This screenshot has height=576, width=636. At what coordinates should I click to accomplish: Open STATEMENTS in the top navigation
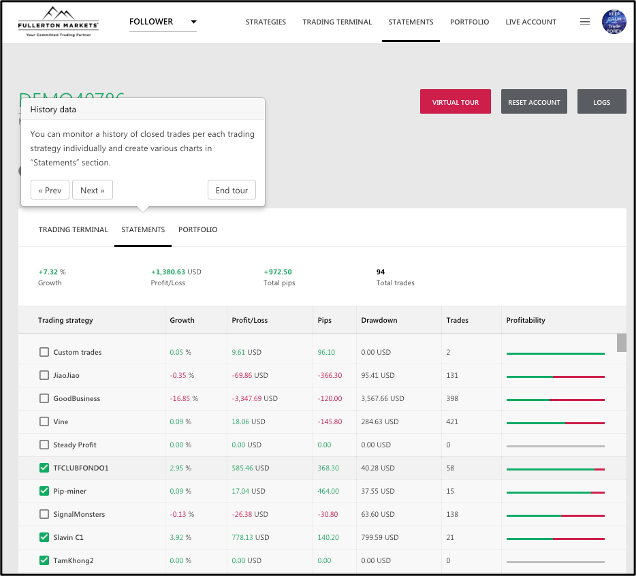tap(410, 22)
